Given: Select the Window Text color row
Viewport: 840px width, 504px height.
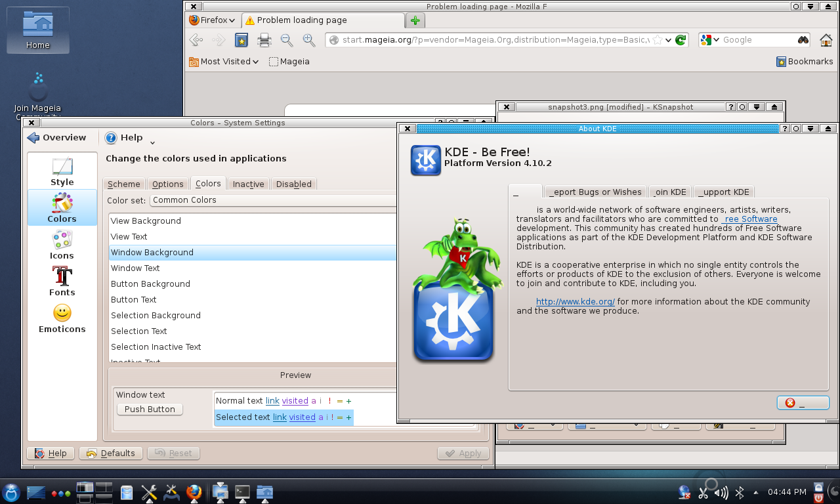Looking at the screenshot, I should pos(253,268).
